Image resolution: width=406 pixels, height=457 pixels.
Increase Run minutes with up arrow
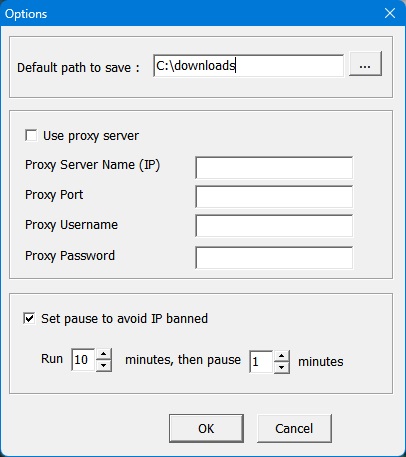tap(104, 354)
